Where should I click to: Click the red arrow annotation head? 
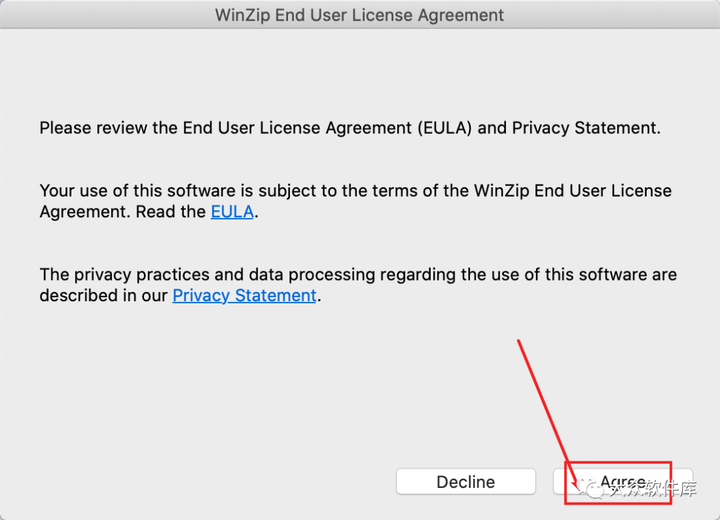tap(574, 482)
